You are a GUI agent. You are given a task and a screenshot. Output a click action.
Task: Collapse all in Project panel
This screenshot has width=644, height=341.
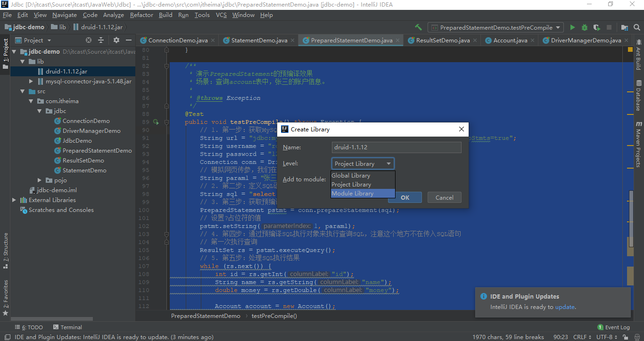pos(101,41)
